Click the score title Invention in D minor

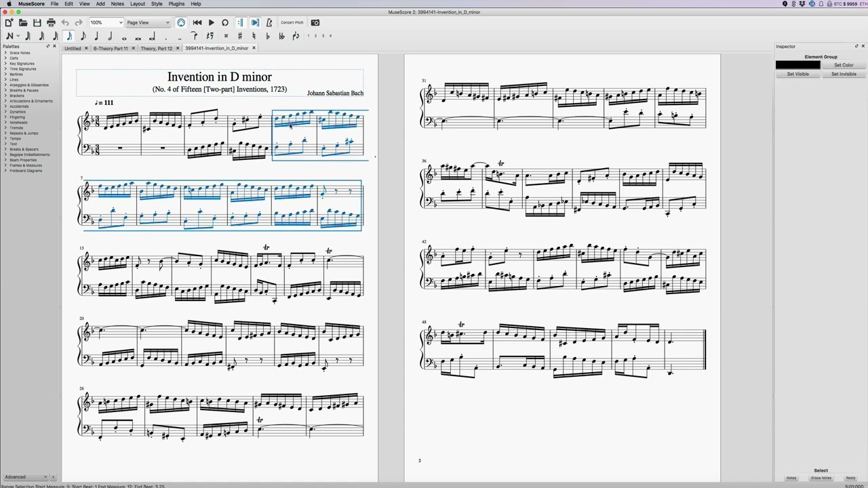point(220,77)
